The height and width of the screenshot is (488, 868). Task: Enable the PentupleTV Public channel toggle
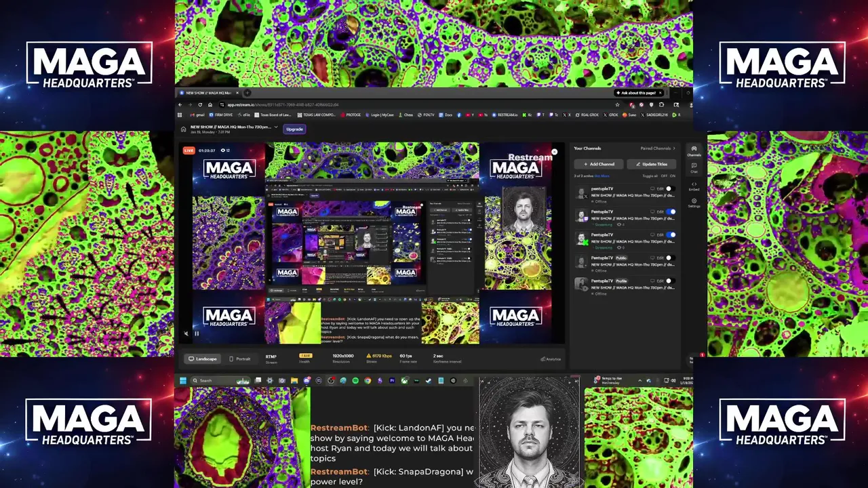coord(669,258)
